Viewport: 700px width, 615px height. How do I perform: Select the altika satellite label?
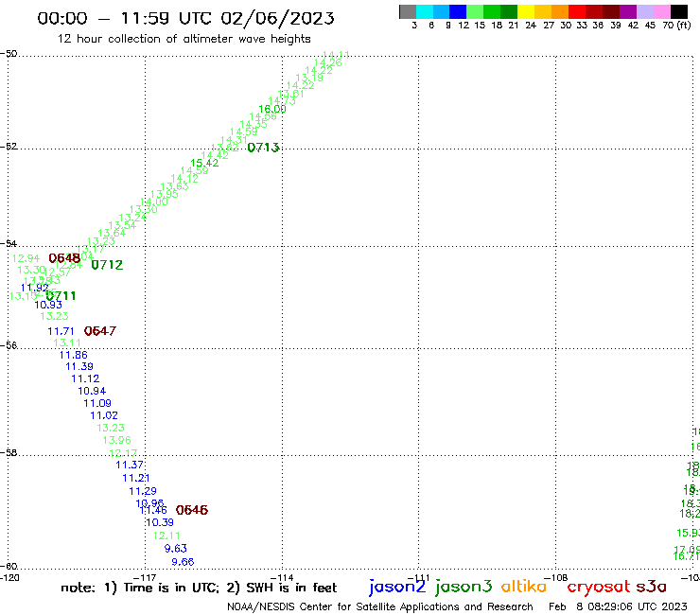[x=524, y=586]
